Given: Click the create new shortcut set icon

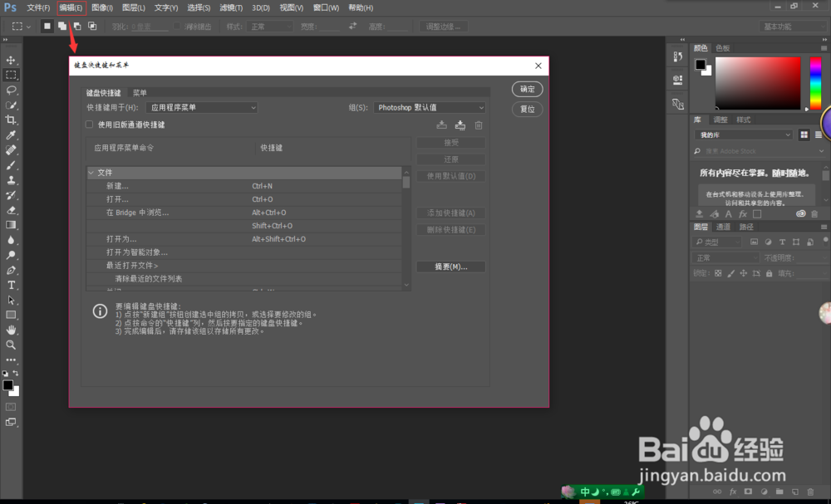Looking at the screenshot, I should coord(460,125).
